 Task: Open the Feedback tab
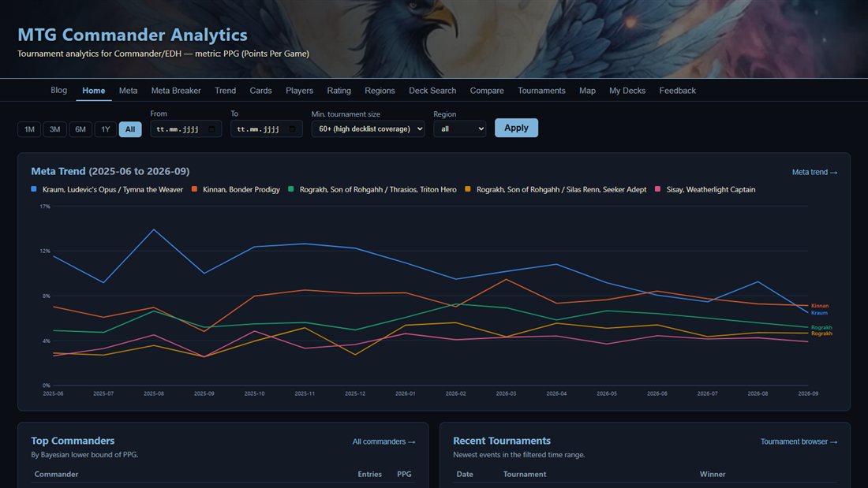pos(678,91)
